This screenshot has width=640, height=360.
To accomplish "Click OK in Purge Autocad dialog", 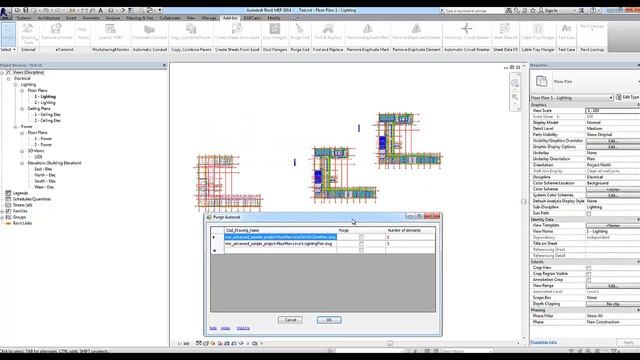I will click(329, 320).
